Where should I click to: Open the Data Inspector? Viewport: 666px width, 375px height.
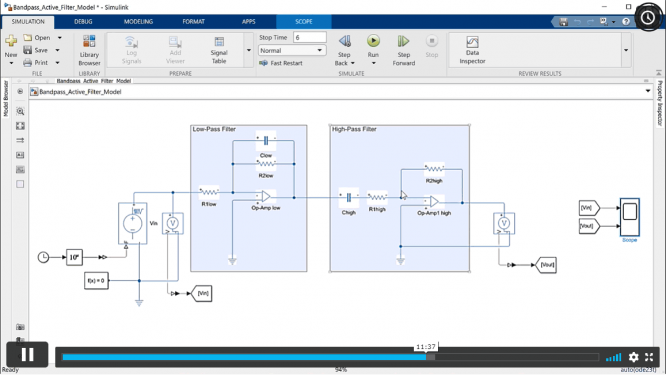tap(472, 50)
